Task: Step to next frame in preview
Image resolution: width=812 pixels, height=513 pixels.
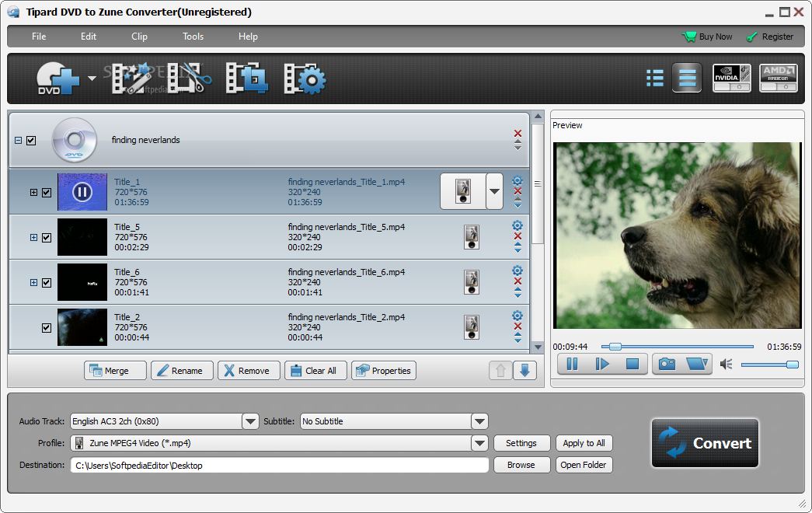Action: (601, 364)
